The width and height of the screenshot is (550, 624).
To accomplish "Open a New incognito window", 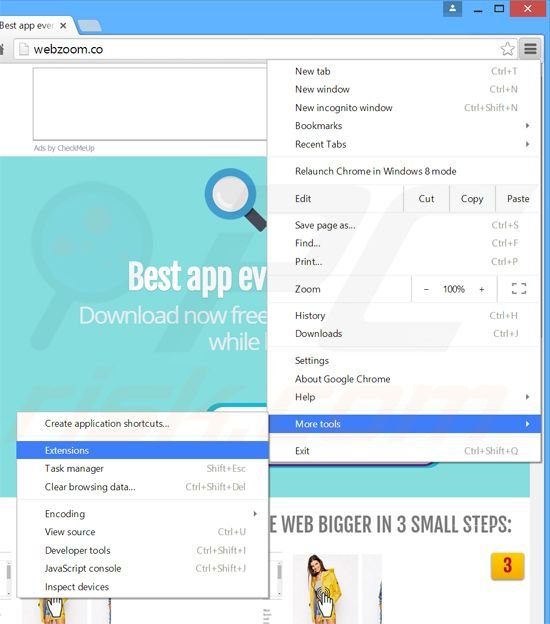I will pos(404,108).
